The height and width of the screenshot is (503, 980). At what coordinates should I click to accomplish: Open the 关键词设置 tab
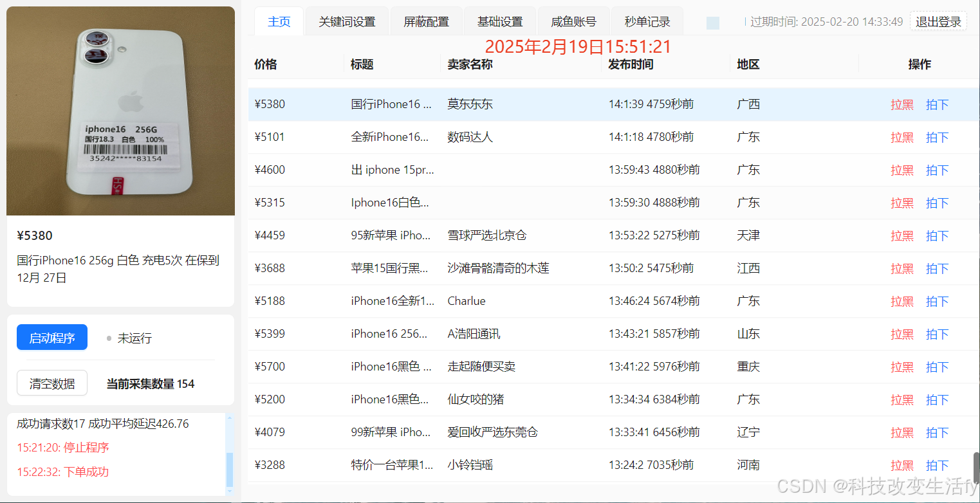pos(347,21)
